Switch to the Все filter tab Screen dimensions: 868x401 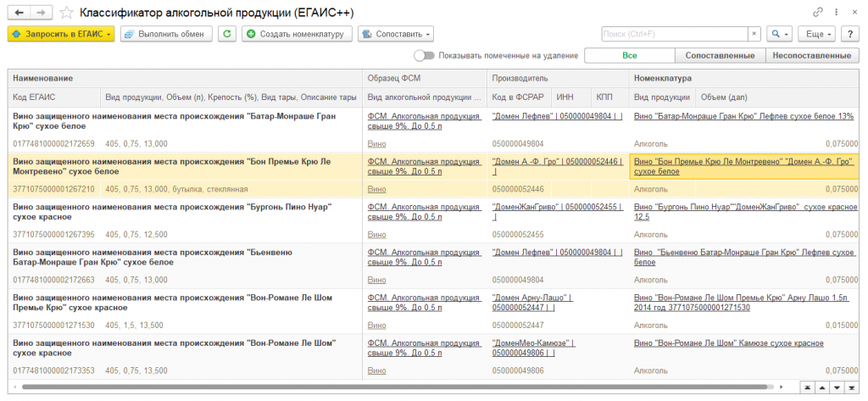[630, 55]
